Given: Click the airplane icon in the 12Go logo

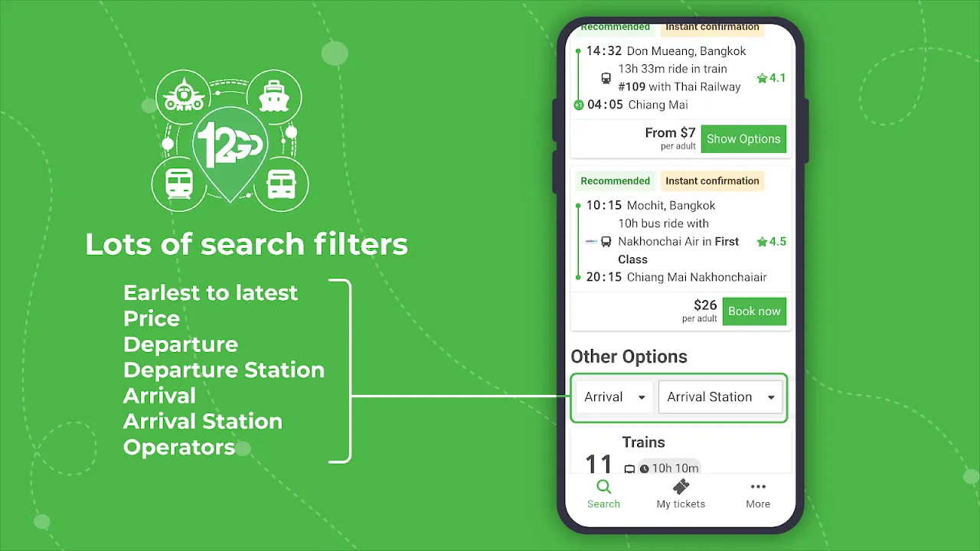Looking at the screenshot, I should (x=184, y=96).
